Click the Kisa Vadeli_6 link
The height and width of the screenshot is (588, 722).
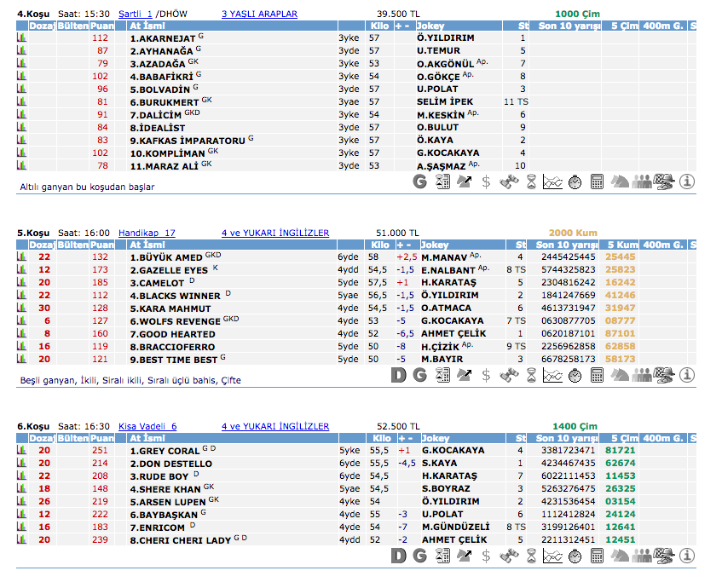click(x=147, y=426)
